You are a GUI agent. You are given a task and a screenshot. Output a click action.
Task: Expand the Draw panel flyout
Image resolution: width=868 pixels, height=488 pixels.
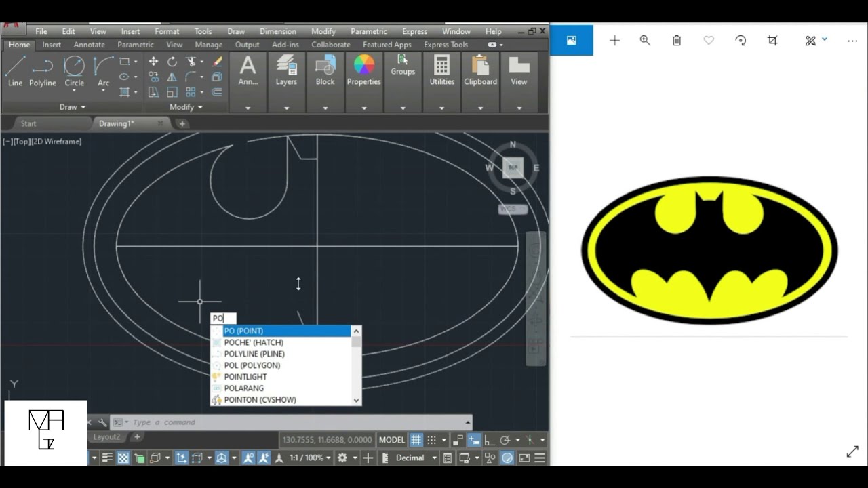click(x=73, y=107)
